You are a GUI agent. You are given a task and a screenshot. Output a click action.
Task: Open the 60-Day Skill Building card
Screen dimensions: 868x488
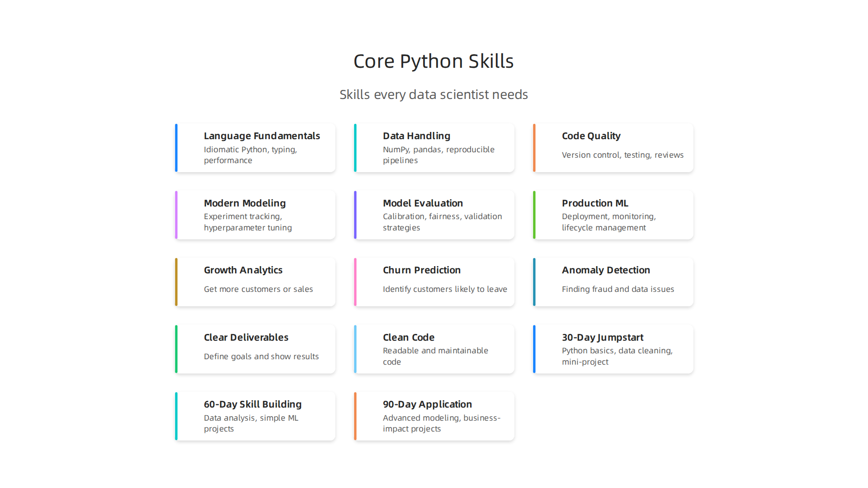click(x=255, y=416)
